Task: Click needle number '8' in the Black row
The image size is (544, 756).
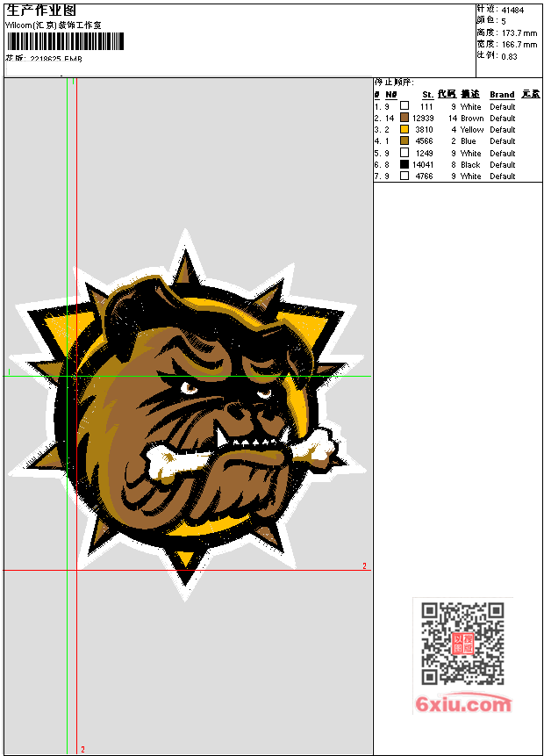Action: [x=386, y=165]
